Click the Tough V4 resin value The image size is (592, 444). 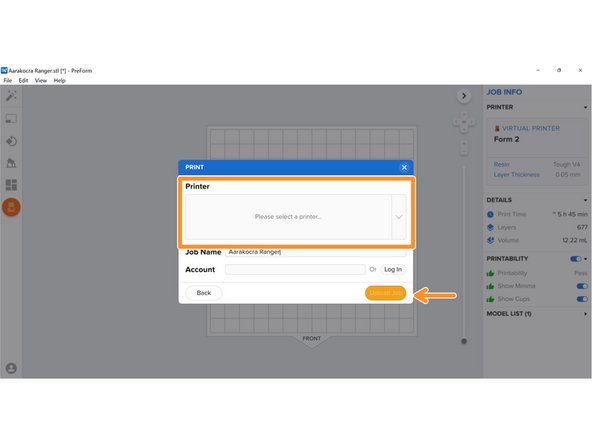click(x=566, y=164)
